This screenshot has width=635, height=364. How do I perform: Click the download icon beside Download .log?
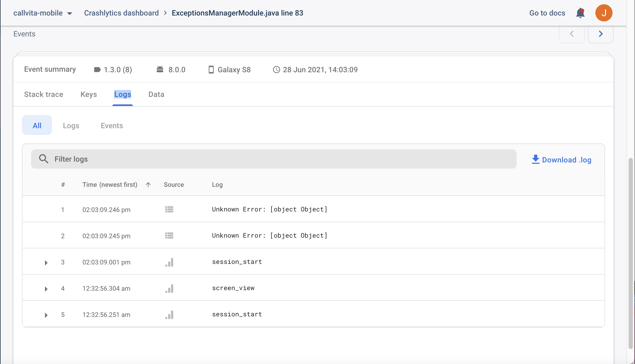[535, 159]
